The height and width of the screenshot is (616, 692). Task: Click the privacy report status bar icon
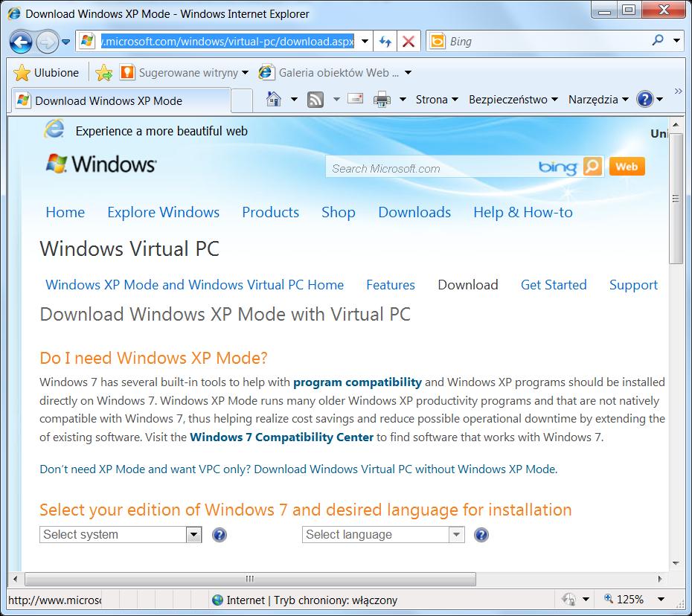(568, 599)
